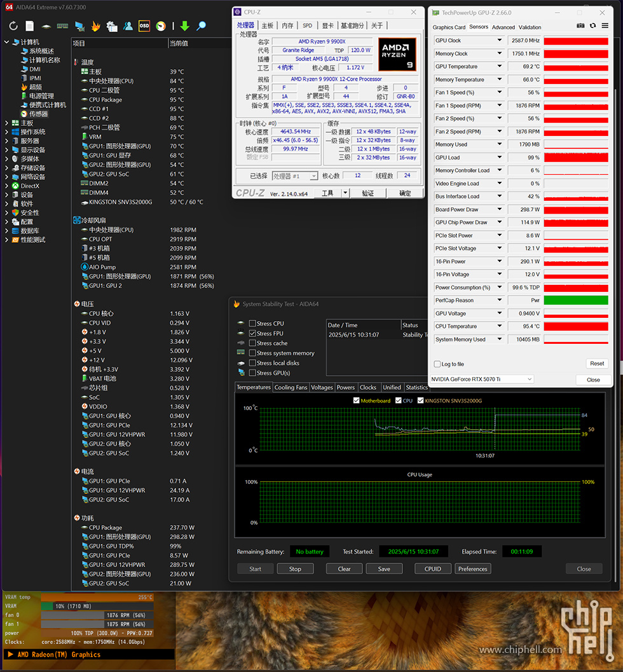This screenshot has width=623, height=672.
Task: Click the Save button in Stability Test
Action: pos(384,569)
